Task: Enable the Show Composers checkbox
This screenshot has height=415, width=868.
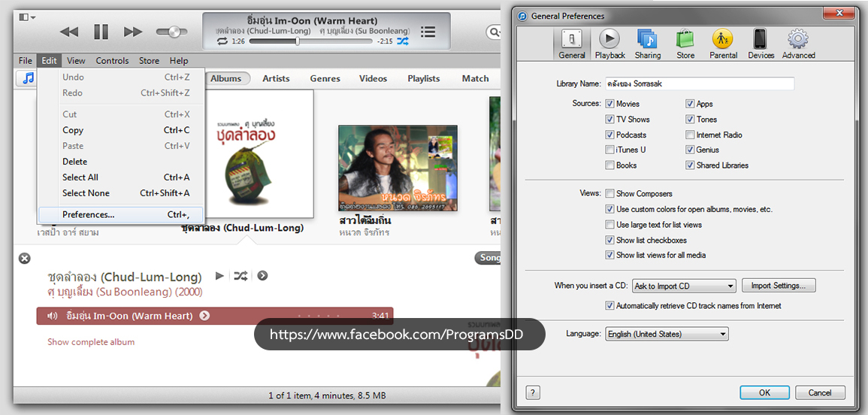Action: (x=610, y=194)
